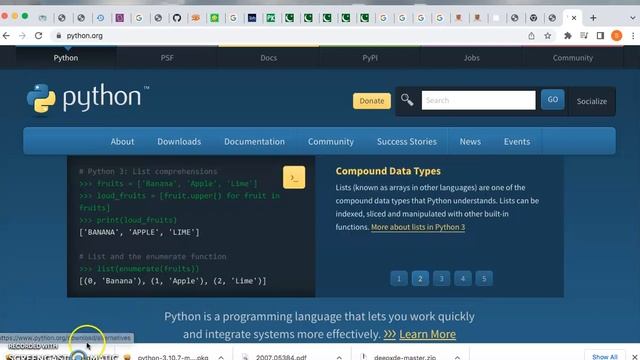
Task: Open the Events menu
Action: pyautogui.click(x=517, y=142)
